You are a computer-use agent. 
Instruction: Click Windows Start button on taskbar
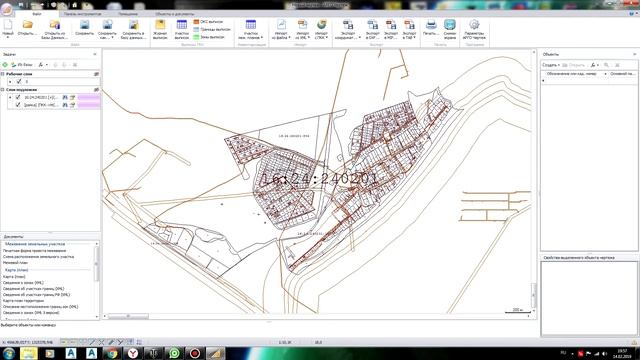coord(9,353)
